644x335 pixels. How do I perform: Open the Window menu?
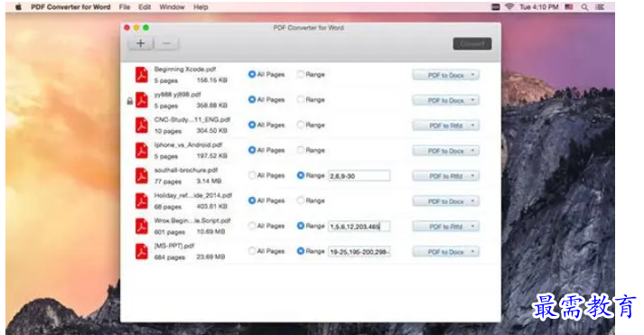(173, 7)
